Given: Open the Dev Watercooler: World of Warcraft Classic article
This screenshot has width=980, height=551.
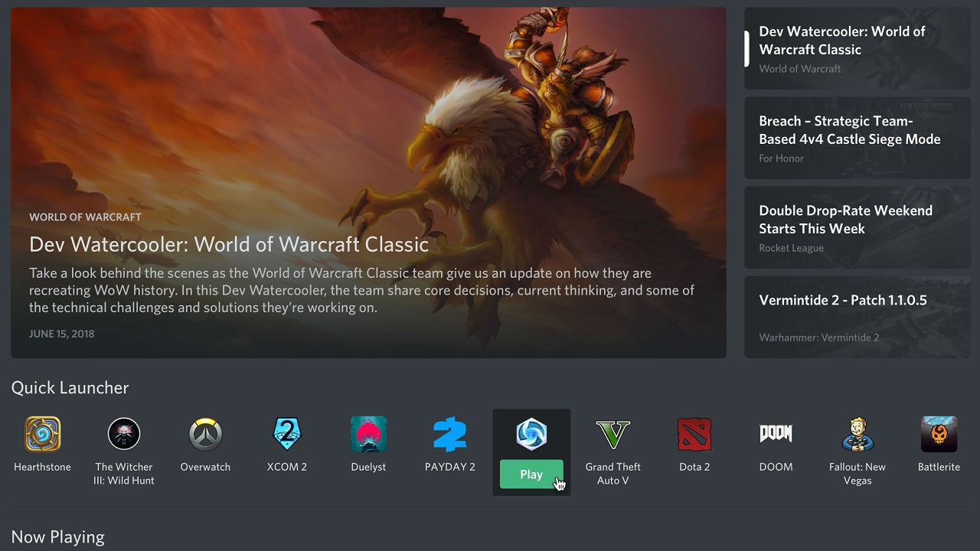Looking at the screenshot, I should pos(857,48).
